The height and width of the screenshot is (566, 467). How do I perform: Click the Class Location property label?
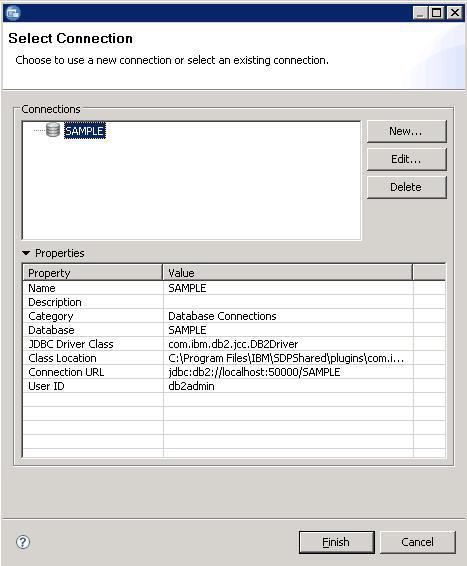tap(62, 358)
